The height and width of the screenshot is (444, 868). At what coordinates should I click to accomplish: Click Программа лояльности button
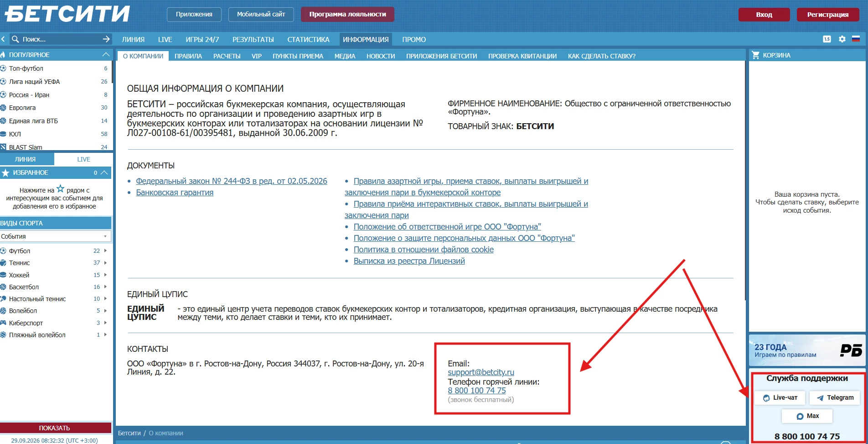click(x=347, y=14)
